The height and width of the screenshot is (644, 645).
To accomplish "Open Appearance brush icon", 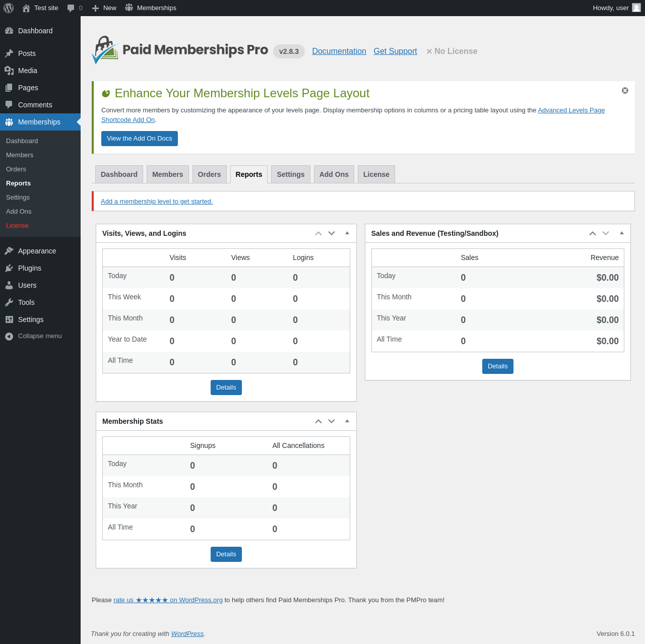I will tap(9, 251).
